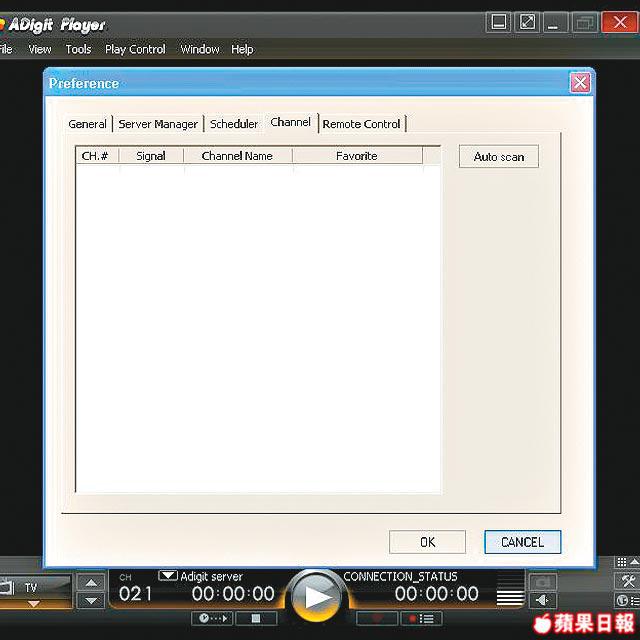
Task: Select the Channel tab
Action: [290, 122]
